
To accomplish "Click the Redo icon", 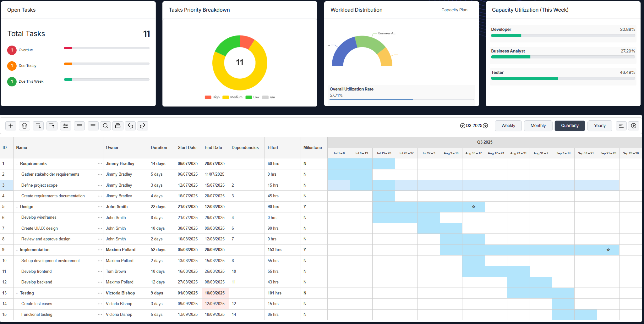I will pos(143,126).
